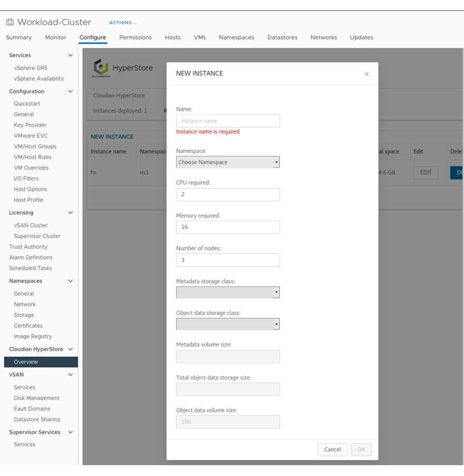Select I/O Filters in sidebar

pos(26,178)
